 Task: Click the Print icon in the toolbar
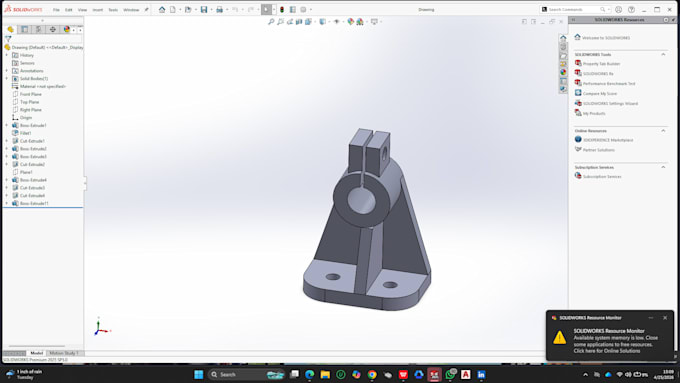219,10
